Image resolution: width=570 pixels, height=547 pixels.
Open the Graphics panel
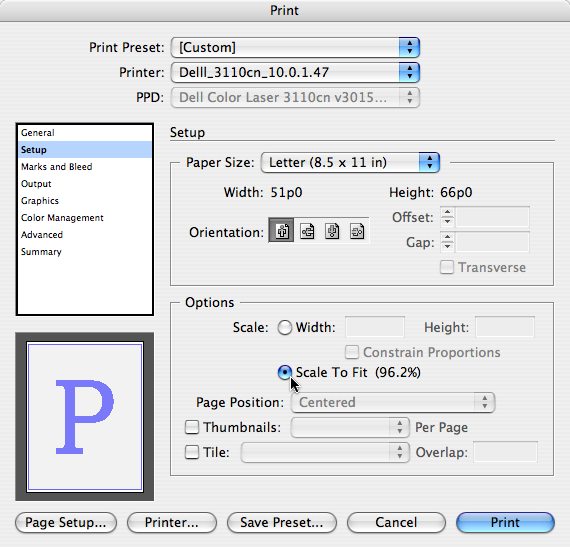tap(85, 201)
